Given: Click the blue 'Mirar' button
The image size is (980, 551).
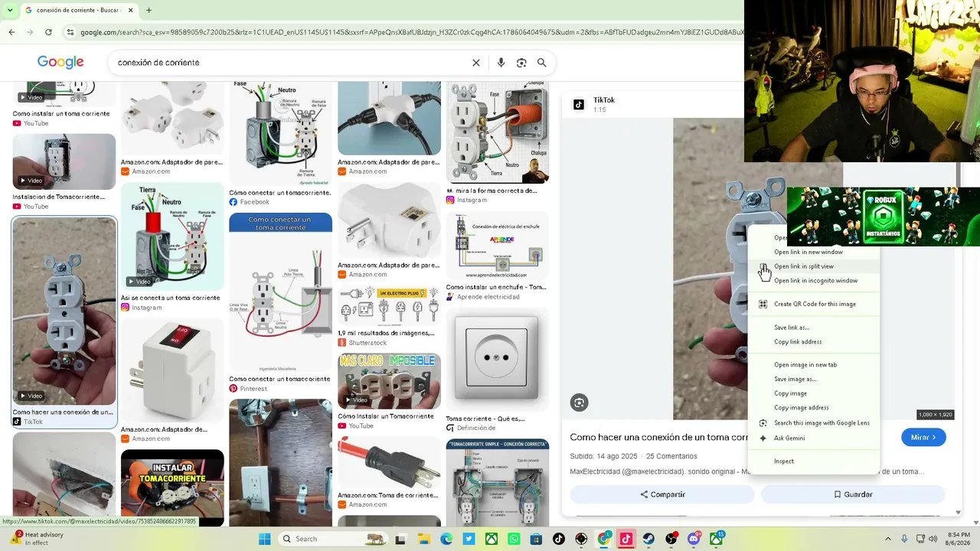Looking at the screenshot, I should (x=923, y=437).
